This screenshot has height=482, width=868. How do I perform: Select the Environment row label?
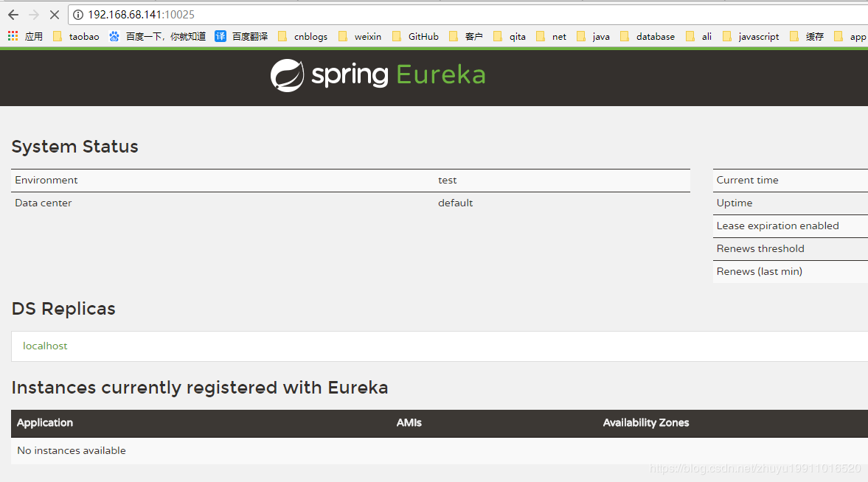(46, 181)
